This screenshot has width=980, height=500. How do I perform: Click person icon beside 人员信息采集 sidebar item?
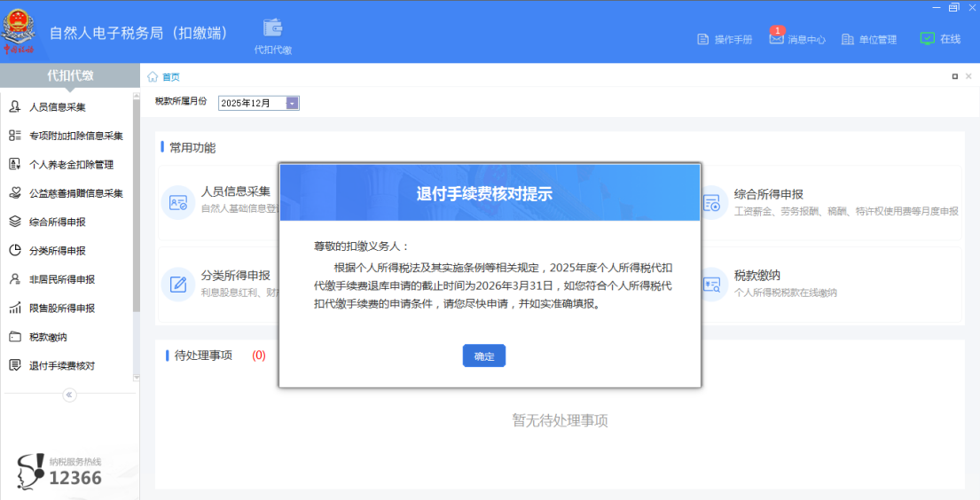tap(15, 107)
